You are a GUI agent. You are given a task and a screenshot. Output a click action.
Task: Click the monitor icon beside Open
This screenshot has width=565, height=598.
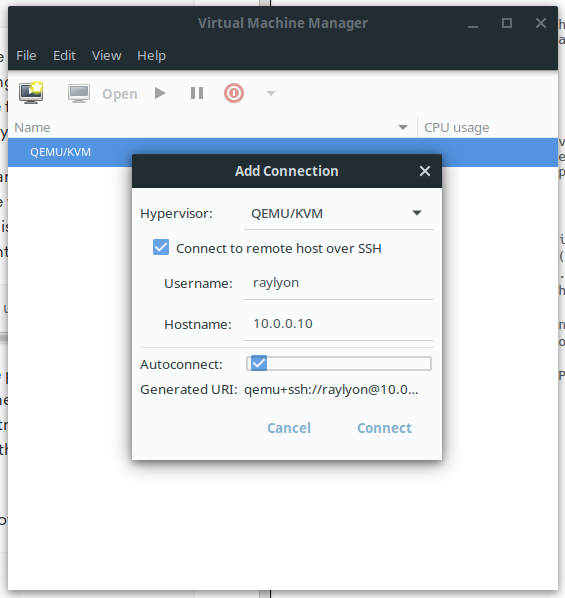pos(79,93)
